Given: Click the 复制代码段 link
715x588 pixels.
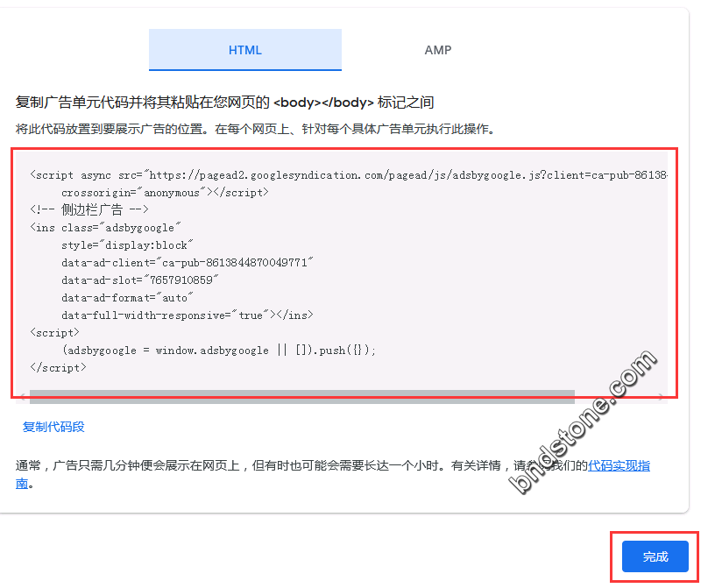Looking at the screenshot, I should coord(53,427).
